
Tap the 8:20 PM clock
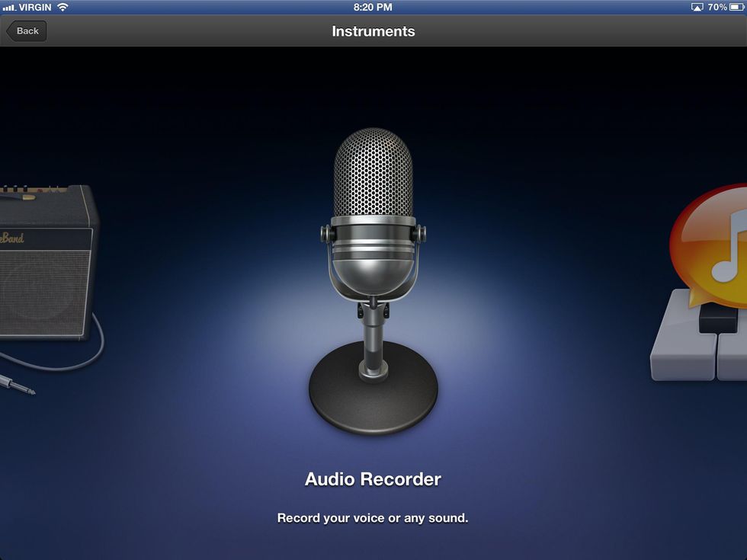click(x=373, y=7)
